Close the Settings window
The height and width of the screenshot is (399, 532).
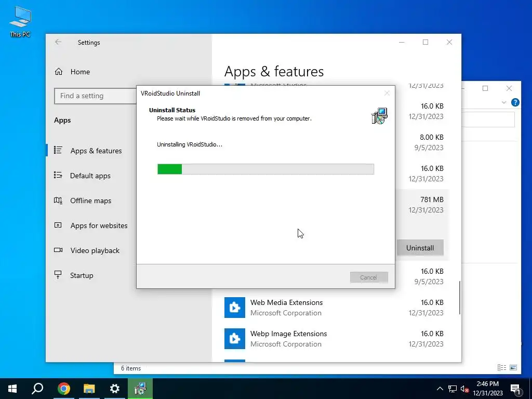[x=449, y=42]
